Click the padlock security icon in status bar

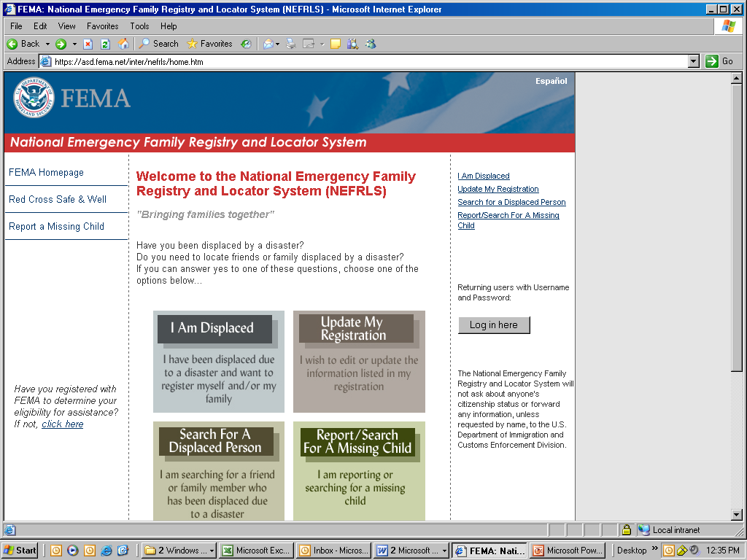click(x=627, y=529)
